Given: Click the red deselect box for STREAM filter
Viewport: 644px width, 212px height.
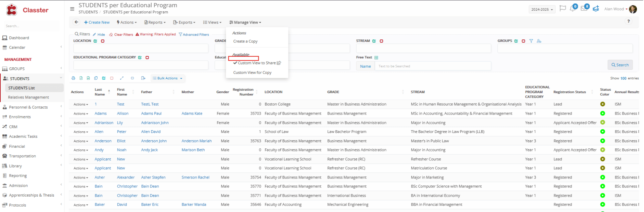Looking at the screenshot, I should (381, 41).
